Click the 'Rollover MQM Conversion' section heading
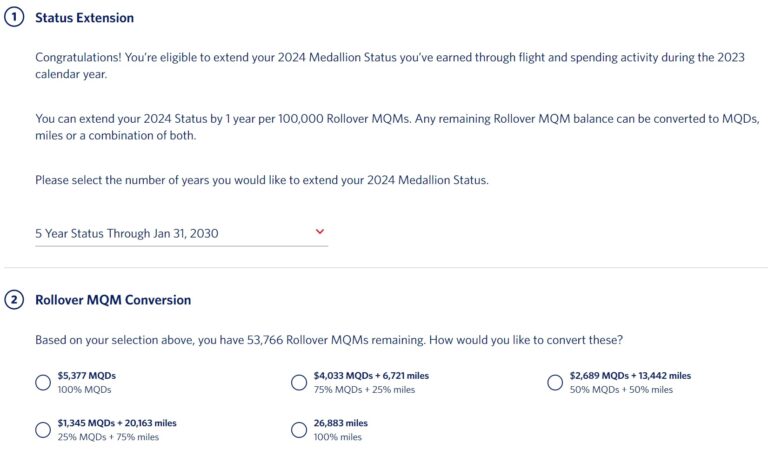Screen dimensions: 768x456 click(x=113, y=300)
